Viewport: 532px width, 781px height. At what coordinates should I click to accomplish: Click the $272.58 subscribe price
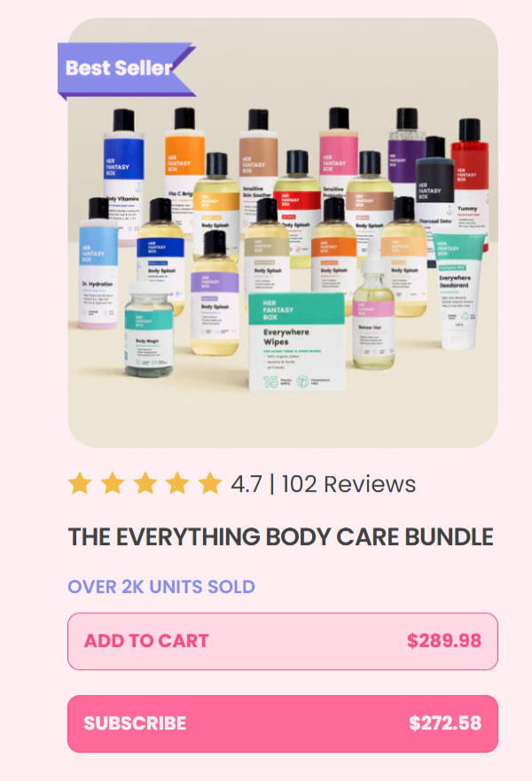point(445,723)
